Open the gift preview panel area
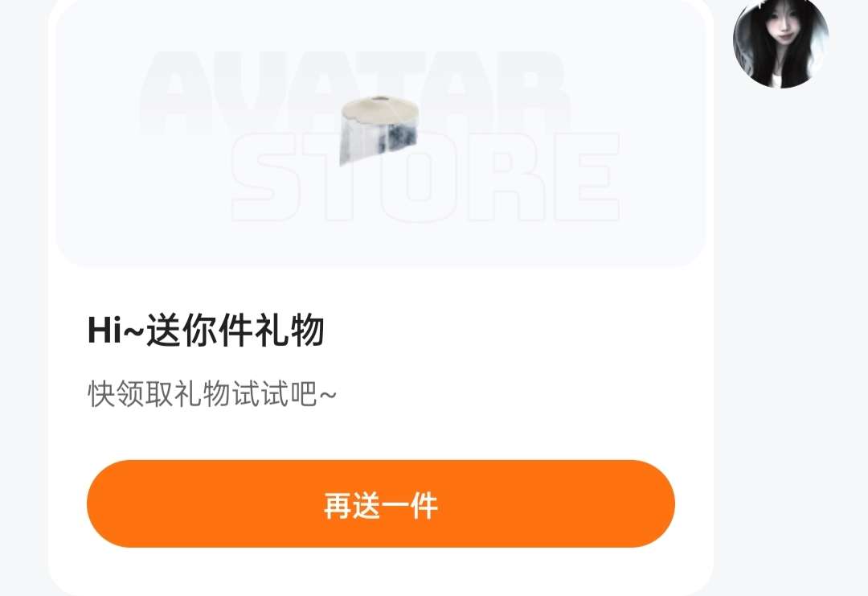The image size is (868, 596). pos(379,133)
